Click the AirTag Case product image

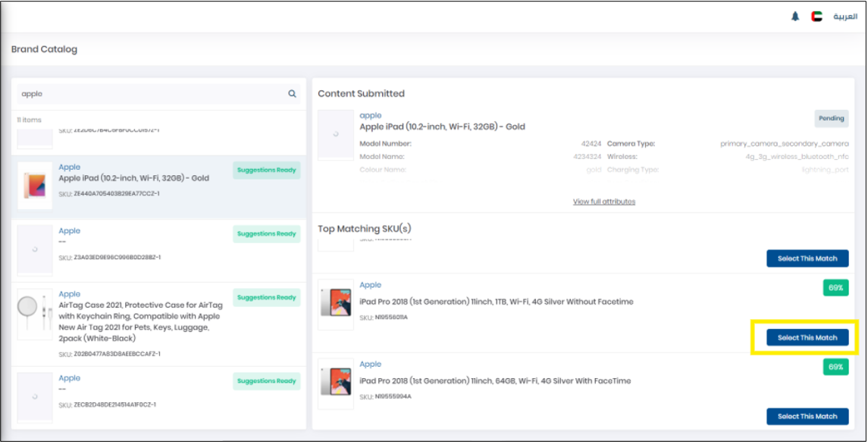(35, 312)
